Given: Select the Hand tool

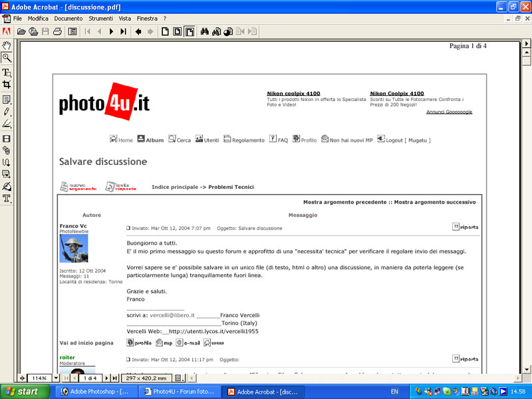Looking at the screenshot, I should pyautogui.click(x=7, y=45).
